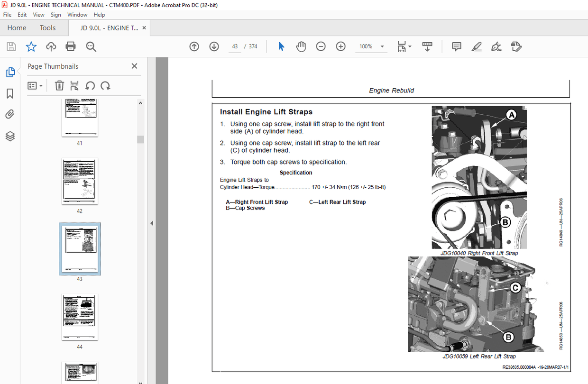Go to the next page with the down arrow
This screenshot has height=384, width=588.
click(214, 46)
